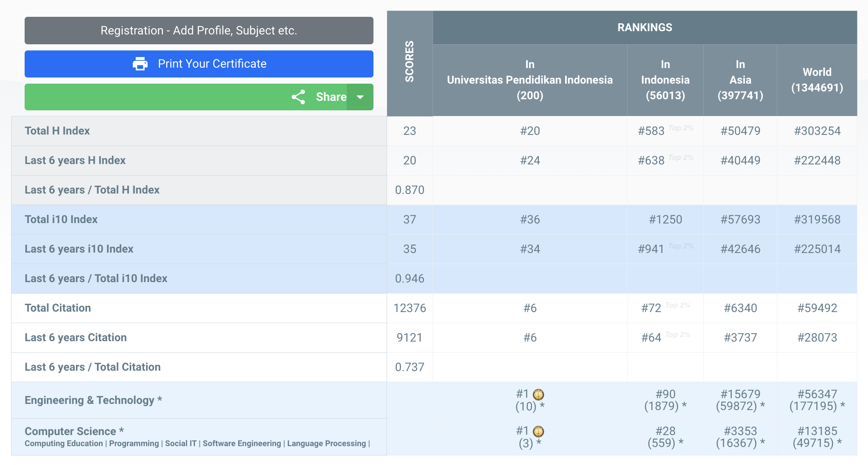Click the printer icon on certificate button
The height and width of the screenshot is (465, 868).
coord(140,64)
